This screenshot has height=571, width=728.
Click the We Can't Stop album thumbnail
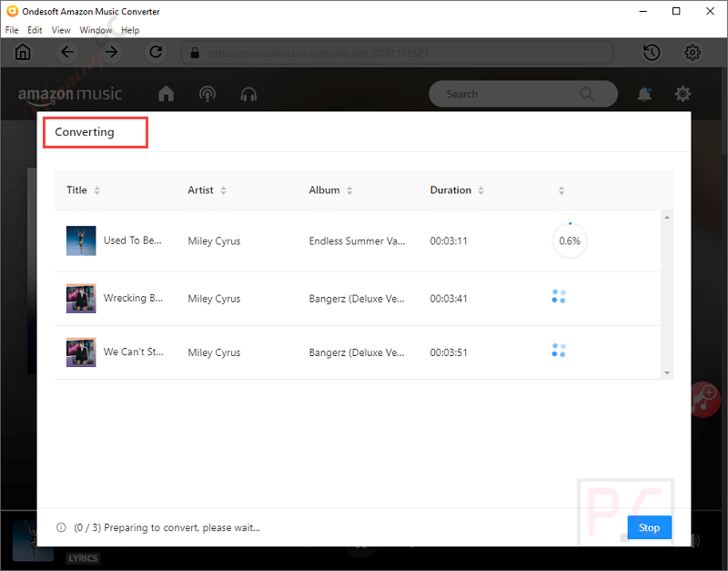[x=81, y=352]
